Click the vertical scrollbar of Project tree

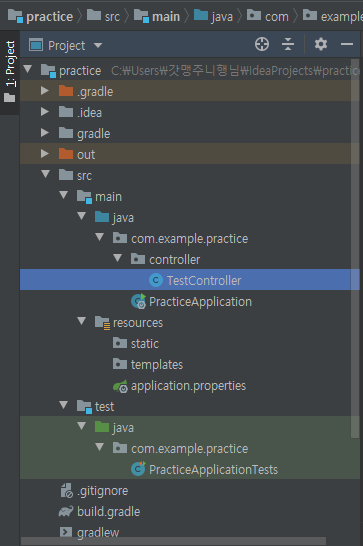[355, 249]
